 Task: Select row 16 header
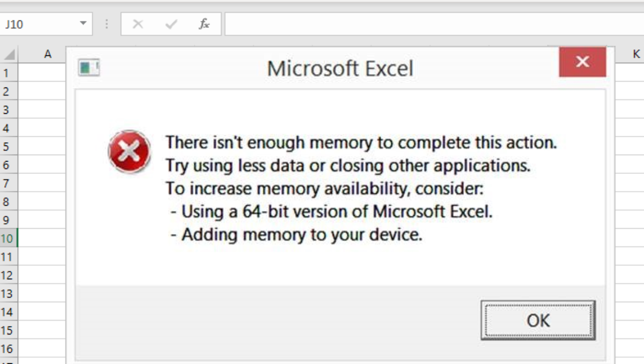click(x=8, y=347)
